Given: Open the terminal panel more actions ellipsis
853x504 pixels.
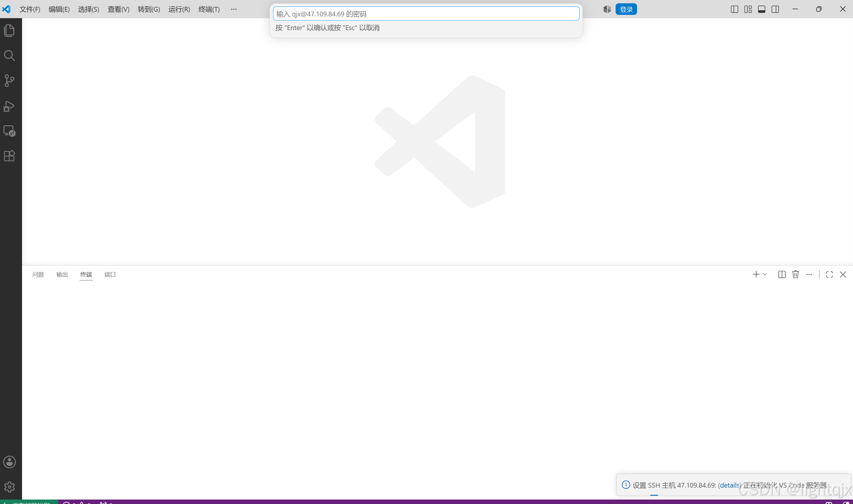Looking at the screenshot, I should click(x=809, y=274).
